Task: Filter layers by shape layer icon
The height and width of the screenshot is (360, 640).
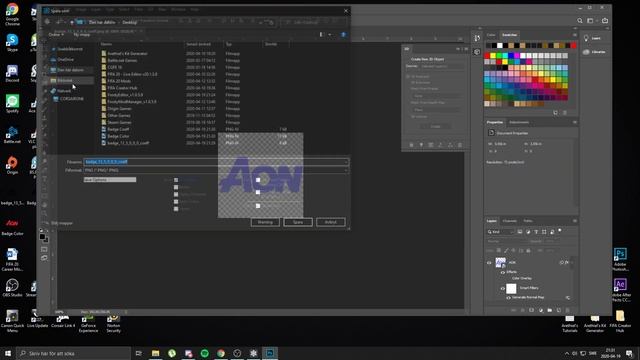Action: click(x=544, y=232)
